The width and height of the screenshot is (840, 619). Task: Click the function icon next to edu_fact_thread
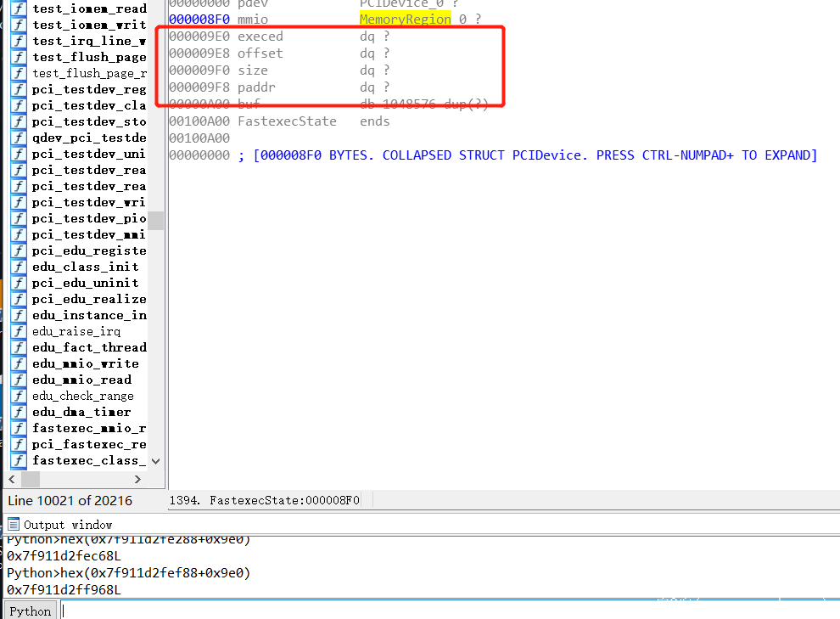18,347
